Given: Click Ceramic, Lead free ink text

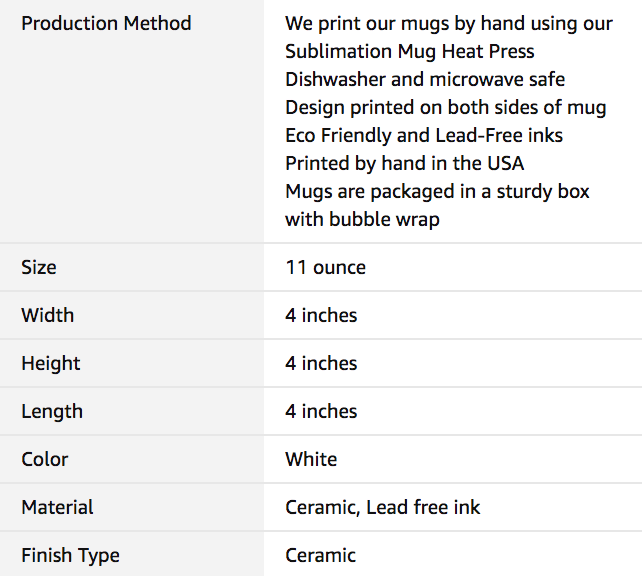Looking at the screenshot, I should (x=382, y=508).
